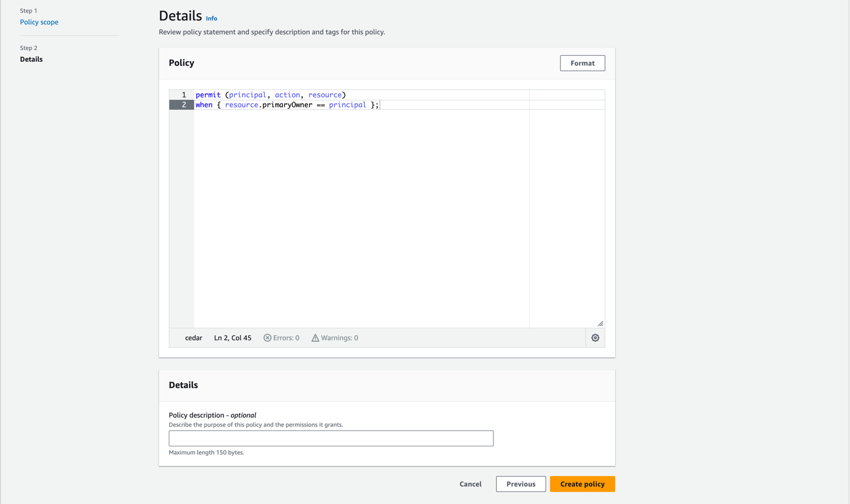Open the Info link beside Details
Screen dimensions: 850x504
tap(212, 18)
